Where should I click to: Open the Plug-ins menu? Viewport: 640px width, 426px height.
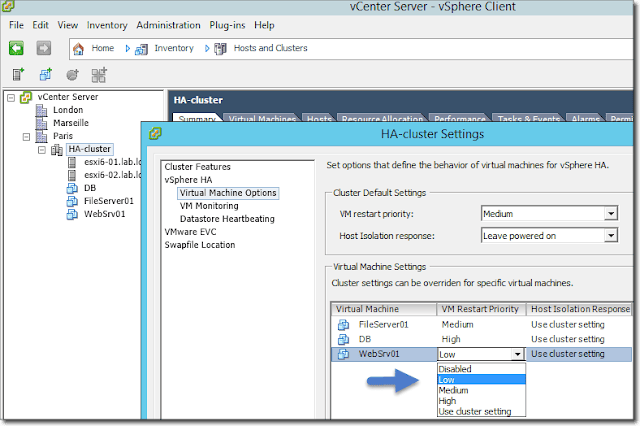227,25
